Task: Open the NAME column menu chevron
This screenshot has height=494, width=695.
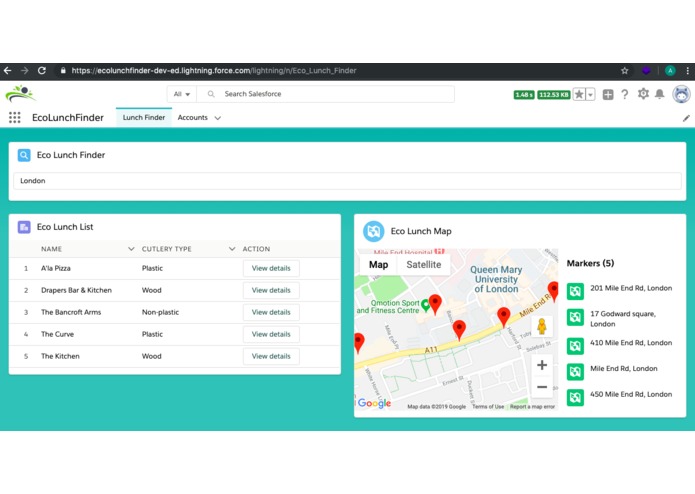Action: tap(131, 249)
